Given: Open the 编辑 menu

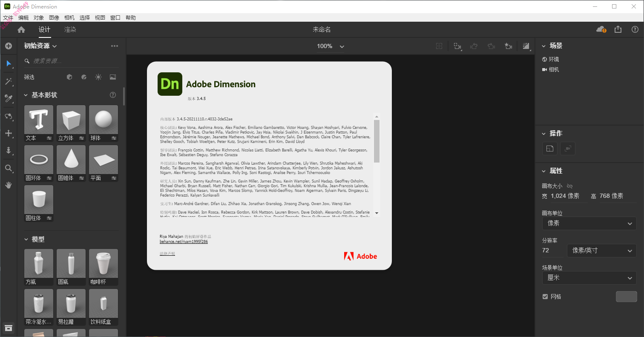Looking at the screenshot, I should [x=23, y=18].
